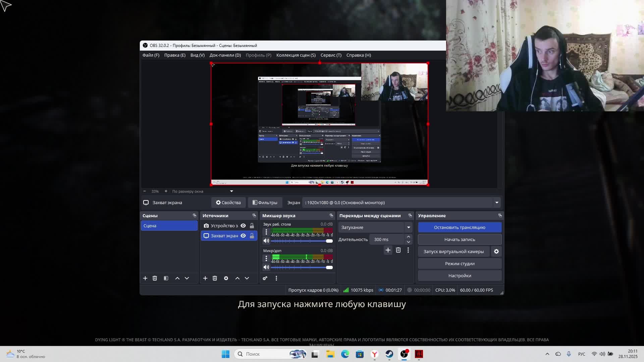Expand the preview scaling По размеру окна dropdown
This screenshot has height=362, width=644.
tap(231, 191)
